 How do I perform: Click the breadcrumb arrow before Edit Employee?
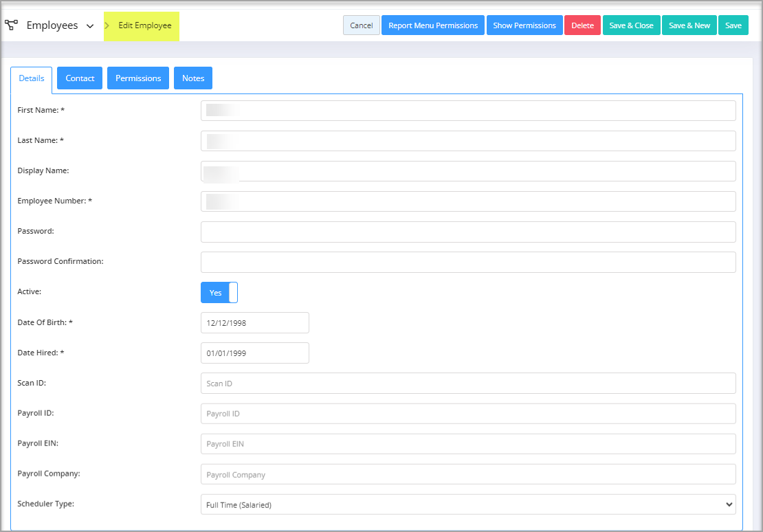107,25
